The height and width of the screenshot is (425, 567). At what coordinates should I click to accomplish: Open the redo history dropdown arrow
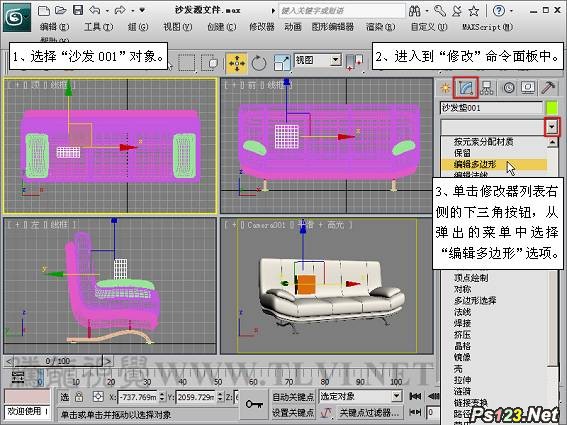coord(133,11)
